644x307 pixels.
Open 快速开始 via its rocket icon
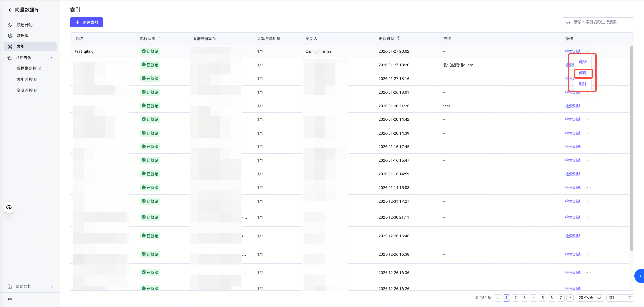10,25
